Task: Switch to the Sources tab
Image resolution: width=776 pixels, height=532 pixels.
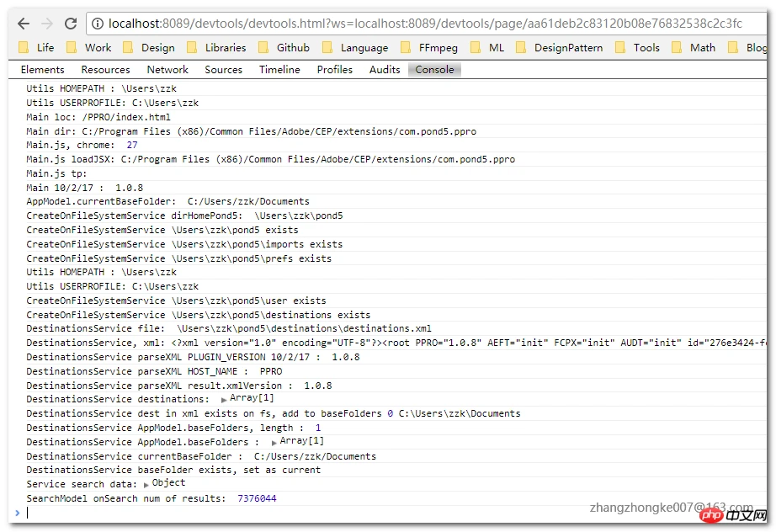Action: click(224, 70)
